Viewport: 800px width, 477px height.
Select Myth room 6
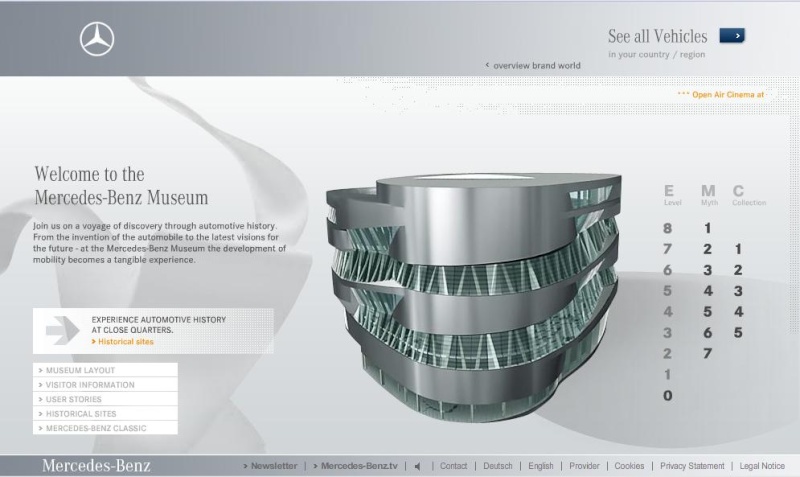[x=707, y=333]
